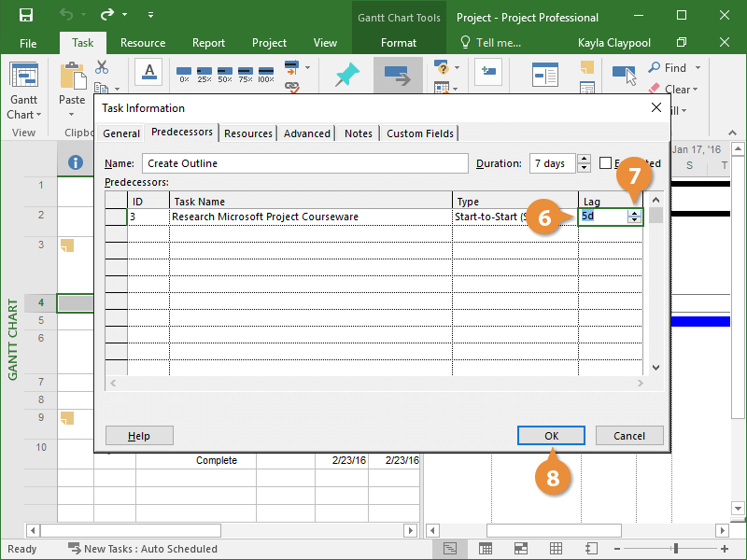Click the task Name input field

pos(304,163)
